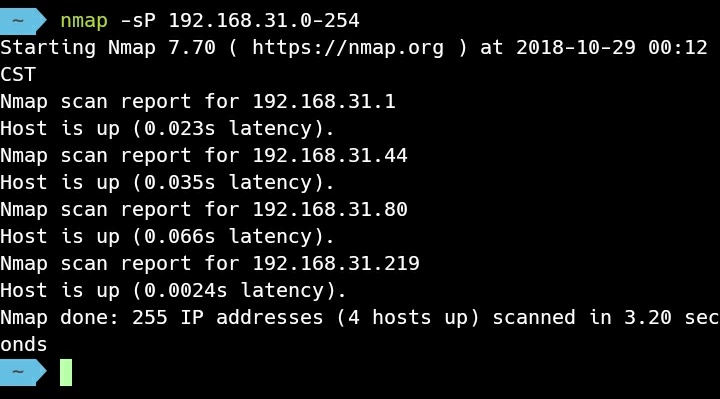The image size is (720, 399).
Task: Open the https://nmap.org link
Action: click(x=348, y=48)
